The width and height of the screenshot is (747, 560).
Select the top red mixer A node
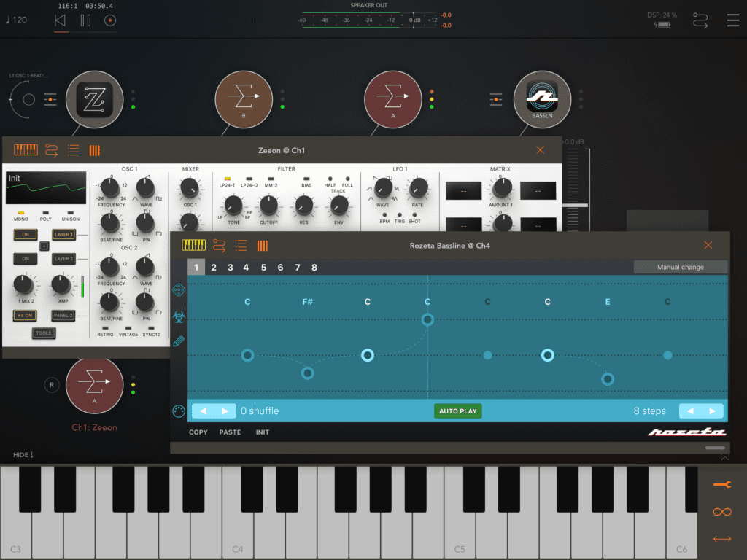point(393,99)
